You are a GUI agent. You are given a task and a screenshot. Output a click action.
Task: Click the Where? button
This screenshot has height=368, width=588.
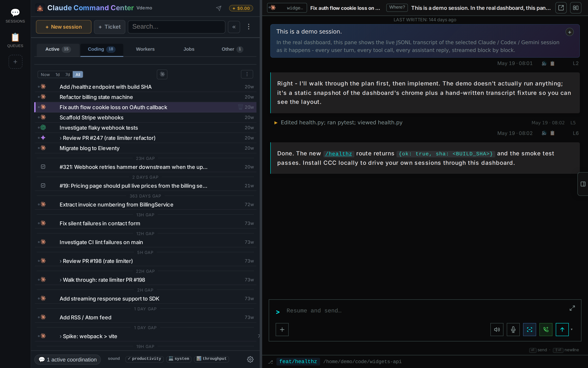tap(397, 8)
